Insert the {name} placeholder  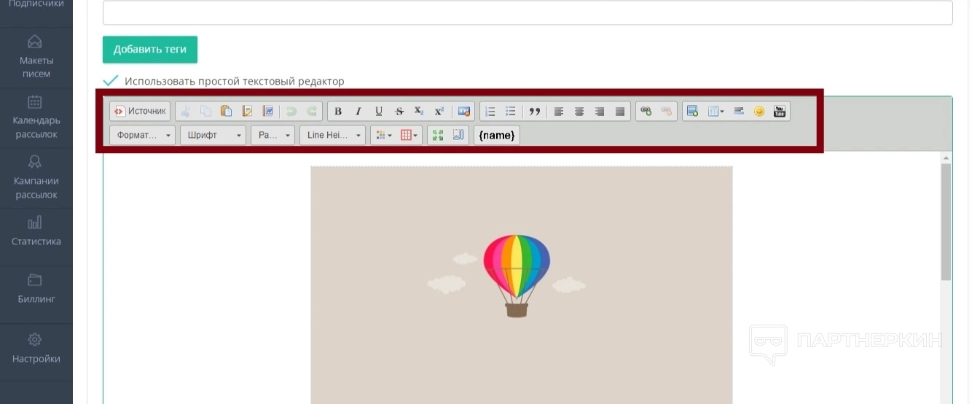click(x=497, y=135)
